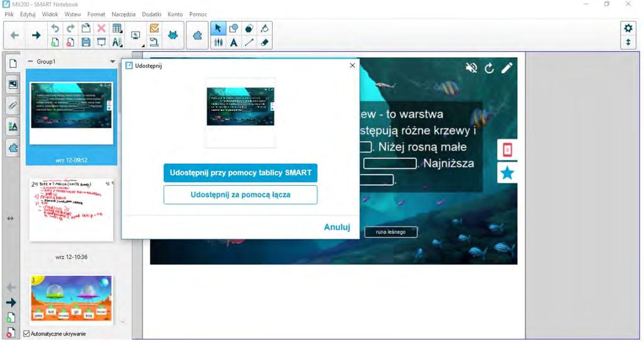The image size is (644, 342).
Task: Collapse Group1 with the minus icon
Action: 30,61
